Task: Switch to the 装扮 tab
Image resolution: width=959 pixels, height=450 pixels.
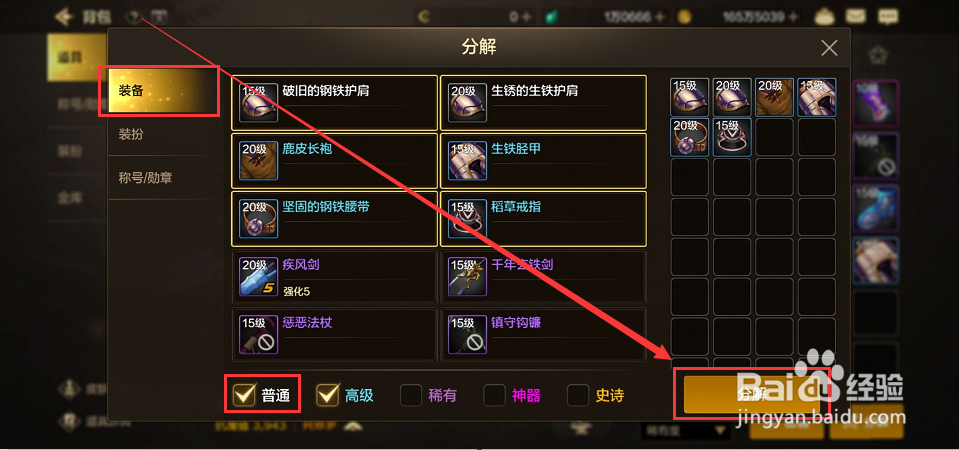Action: (x=163, y=135)
